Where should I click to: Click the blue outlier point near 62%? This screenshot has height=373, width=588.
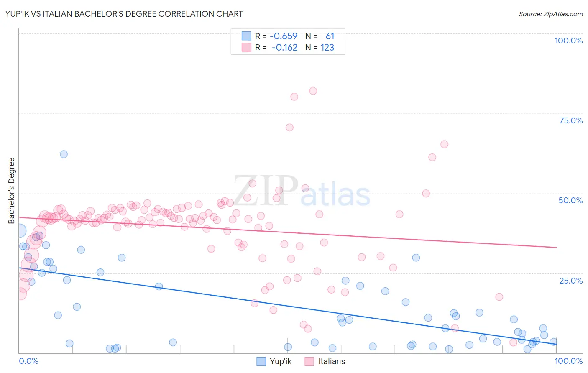(x=64, y=154)
